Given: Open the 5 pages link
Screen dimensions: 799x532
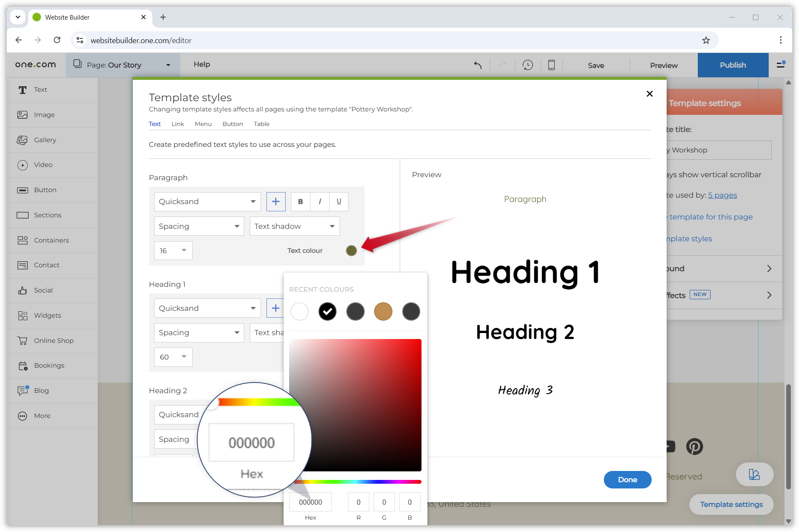Looking at the screenshot, I should [x=722, y=195].
